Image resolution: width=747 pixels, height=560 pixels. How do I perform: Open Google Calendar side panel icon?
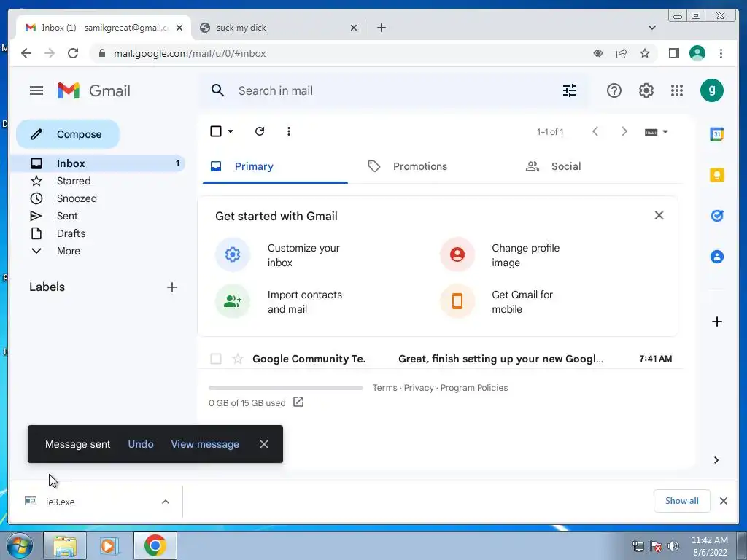(717, 134)
